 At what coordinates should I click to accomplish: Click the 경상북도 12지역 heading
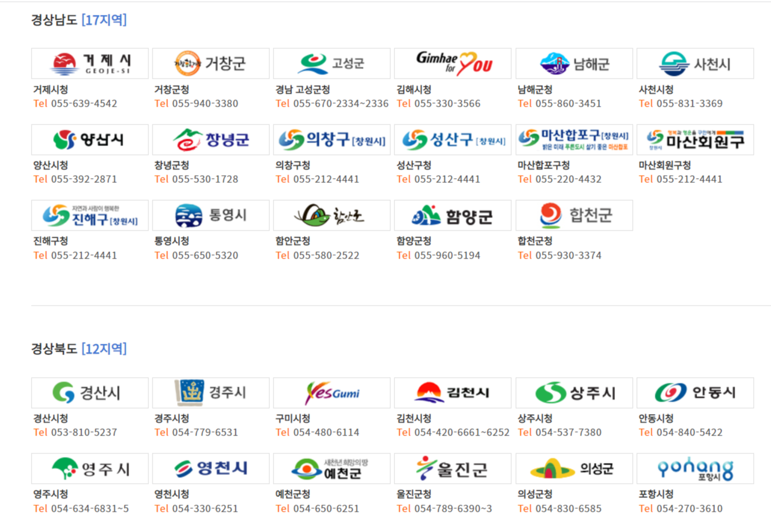click(x=79, y=349)
